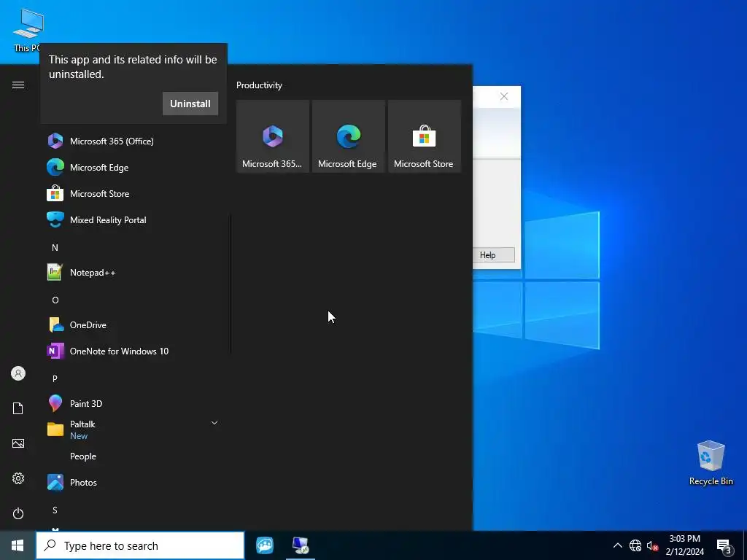Screen dimensions: 747x560
Task: Open the user account icon
Action: click(18, 373)
